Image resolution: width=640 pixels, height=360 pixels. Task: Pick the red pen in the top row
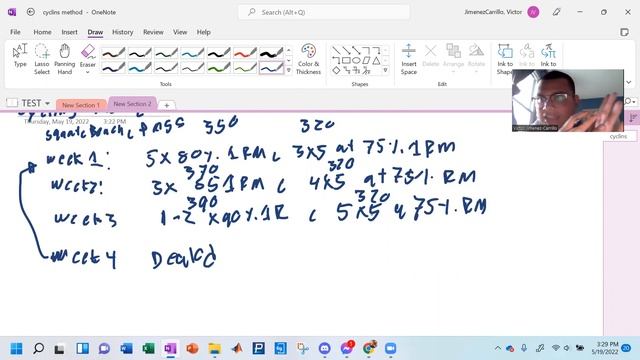click(245, 53)
